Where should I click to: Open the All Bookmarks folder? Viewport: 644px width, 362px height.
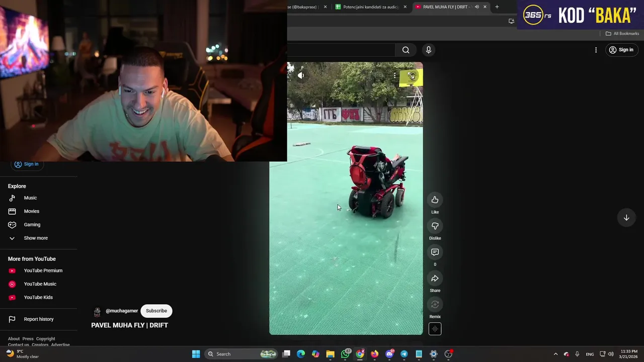622,34
